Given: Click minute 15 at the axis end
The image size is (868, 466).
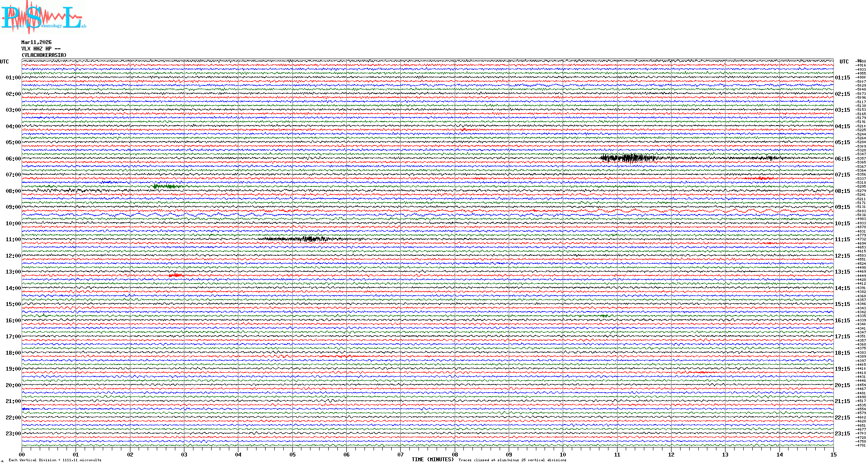Looking at the screenshot, I should [833, 454].
